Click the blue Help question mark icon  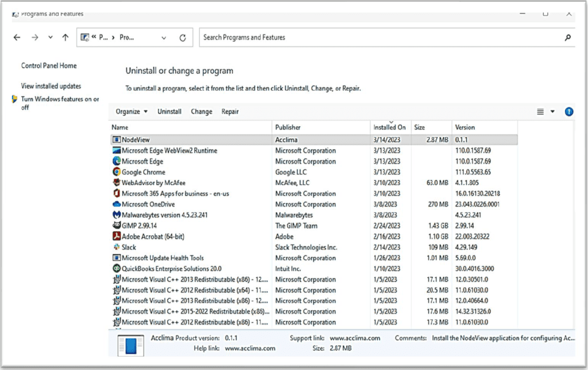point(568,111)
